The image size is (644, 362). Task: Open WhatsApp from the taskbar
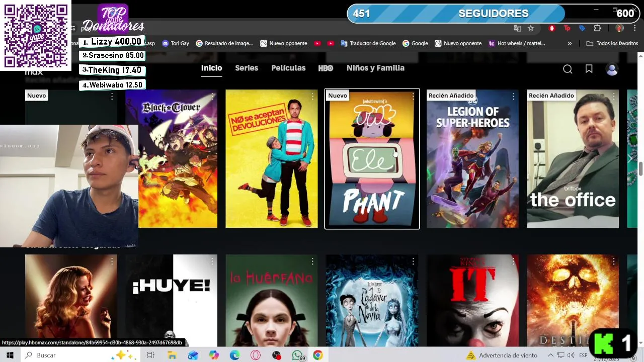297,355
